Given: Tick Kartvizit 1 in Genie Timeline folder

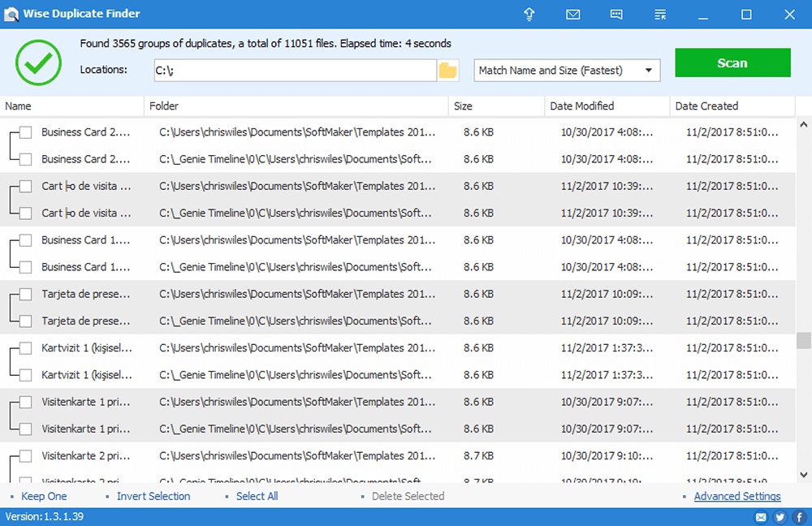Looking at the screenshot, I should point(25,375).
